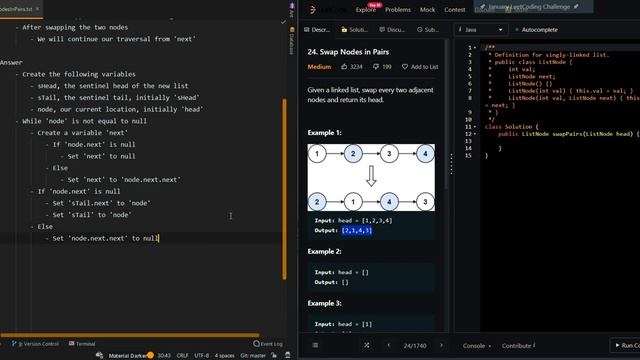
Task: Click the editor inspection checkmark indicator
Action: pyautogui.click(x=283, y=22)
